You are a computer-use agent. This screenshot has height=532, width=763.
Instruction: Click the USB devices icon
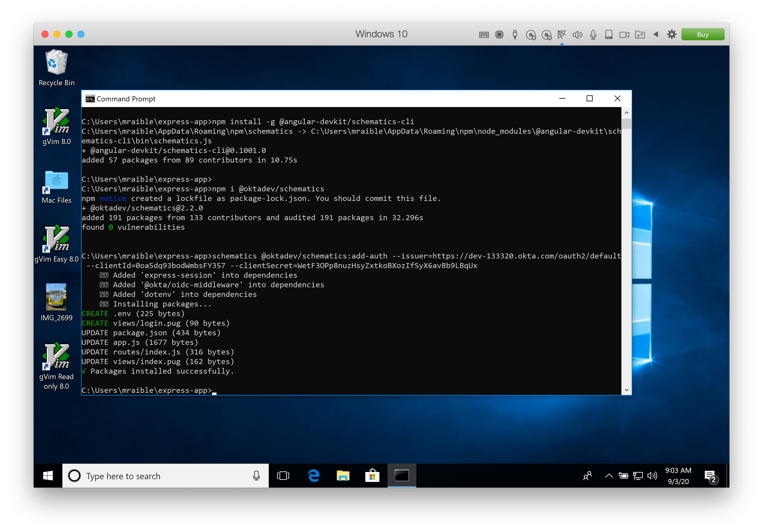[x=515, y=34]
